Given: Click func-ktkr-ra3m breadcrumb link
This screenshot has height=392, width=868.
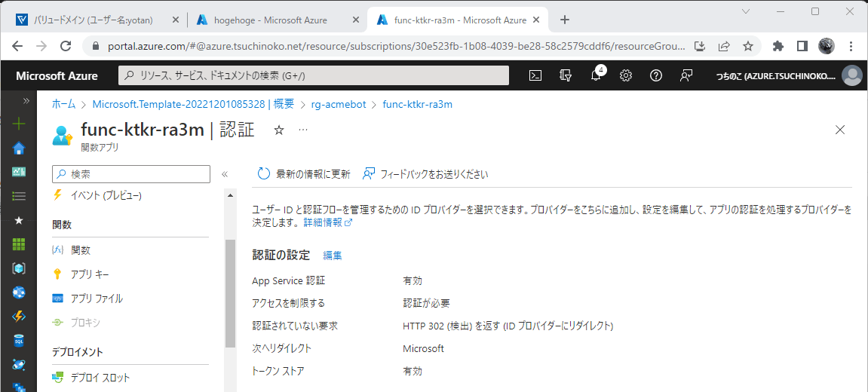Looking at the screenshot, I should click(418, 104).
